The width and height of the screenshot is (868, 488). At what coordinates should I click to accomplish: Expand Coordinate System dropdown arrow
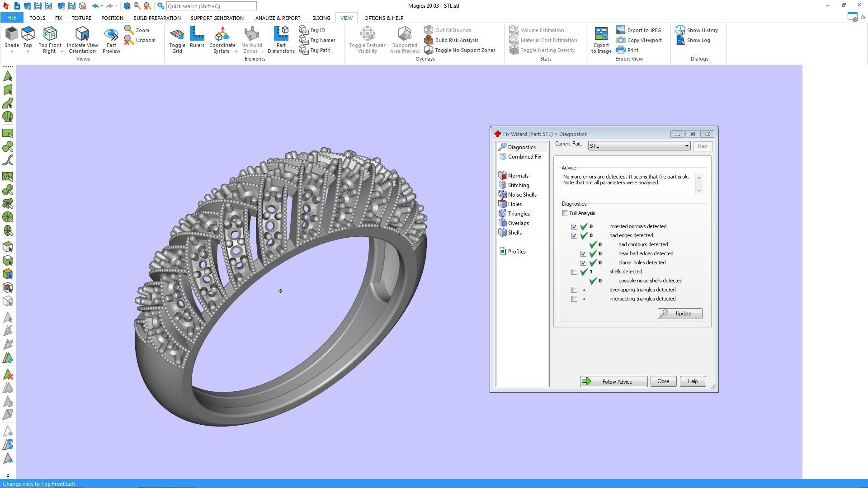pyautogui.click(x=236, y=52)
